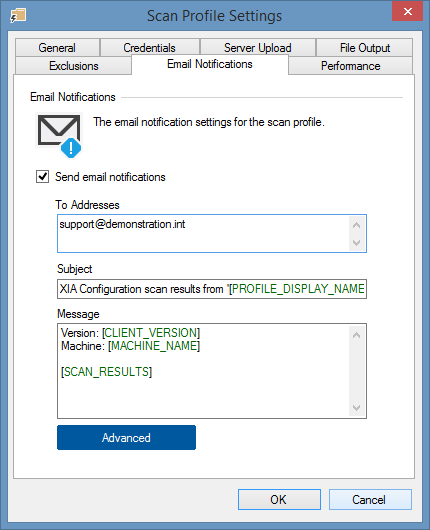Screen dimensions: 430x530
Task: Click down arrow in Message box scrollbar
Action: pos(356,408)
